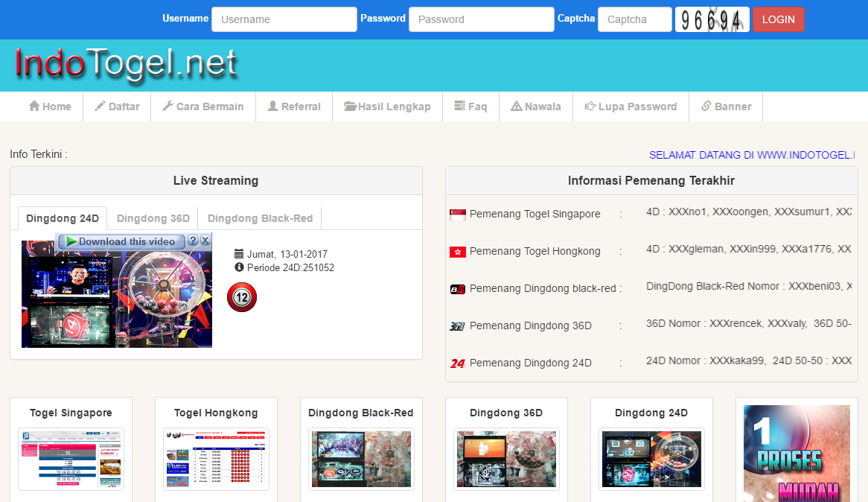Screen dimensions: 868x502
Task: Open the Faq menu item
Action: 470,107
